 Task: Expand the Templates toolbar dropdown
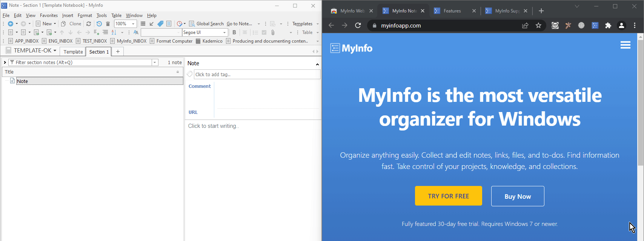click(x=318, y=24)
